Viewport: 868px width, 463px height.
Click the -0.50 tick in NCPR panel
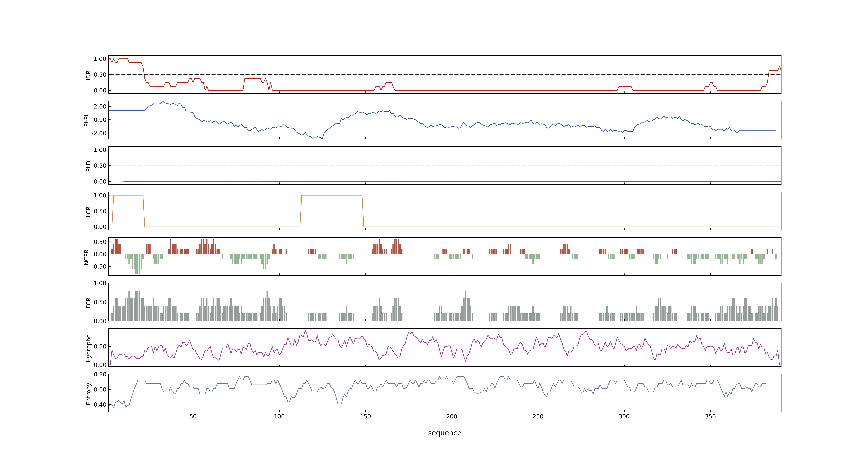(99, 267)
